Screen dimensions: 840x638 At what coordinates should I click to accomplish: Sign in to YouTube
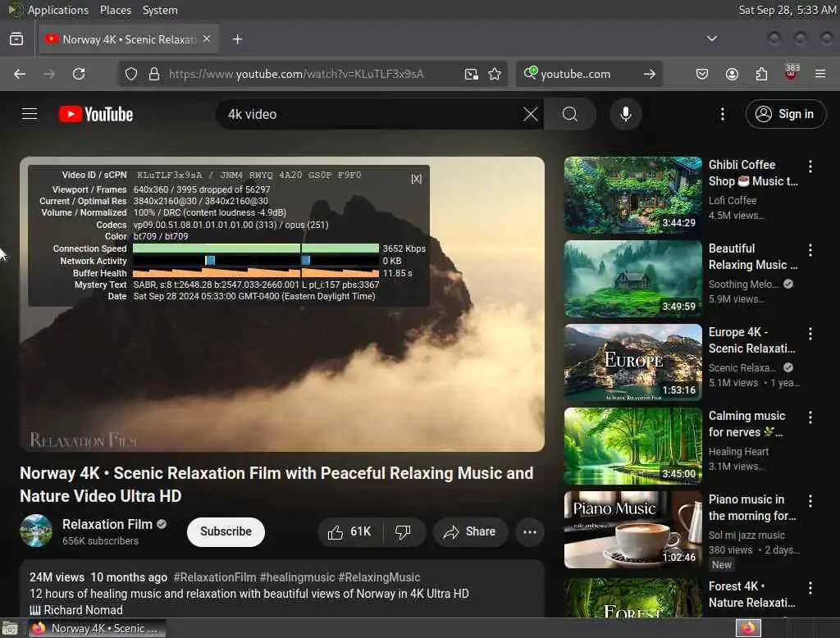(x=785, y=114)
